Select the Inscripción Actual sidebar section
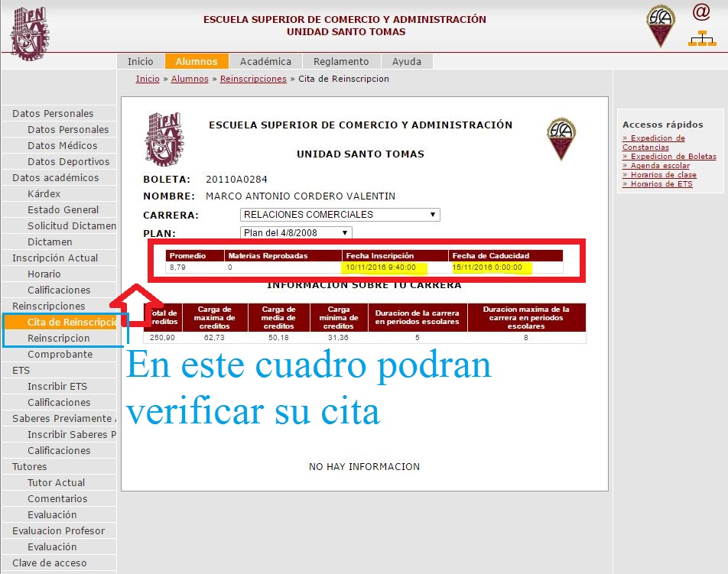Viewport: 728px width, 574px height. point(58,258)
